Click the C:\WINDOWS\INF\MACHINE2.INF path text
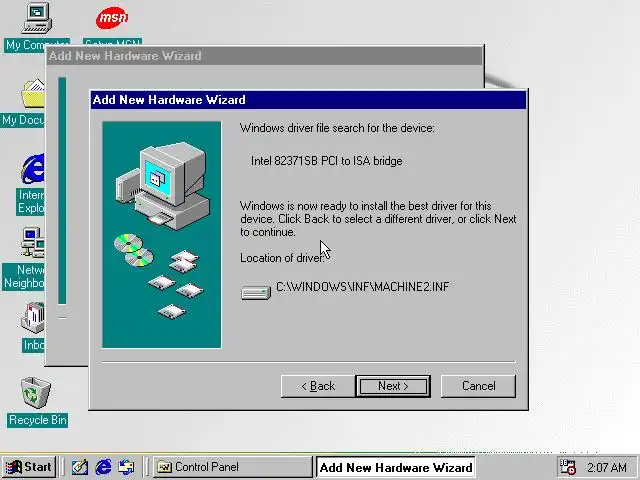Viewport: 640px width, 480px height. point(362,287)
